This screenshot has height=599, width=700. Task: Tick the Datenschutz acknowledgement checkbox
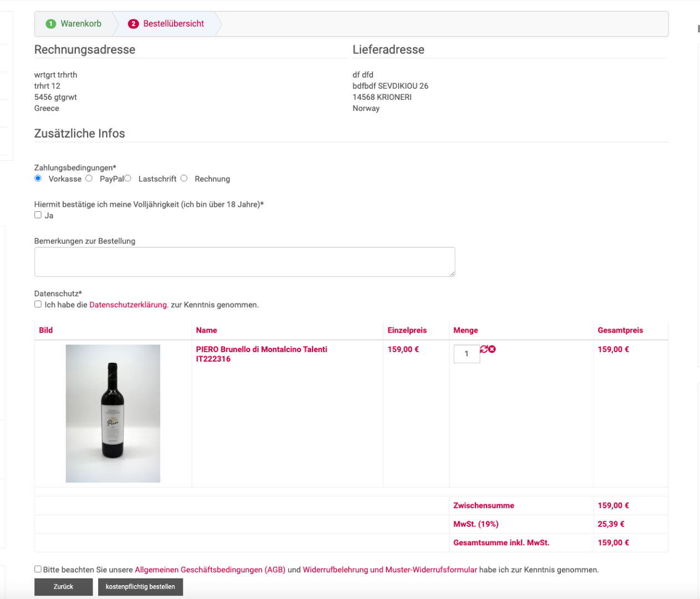pos(38,304)
